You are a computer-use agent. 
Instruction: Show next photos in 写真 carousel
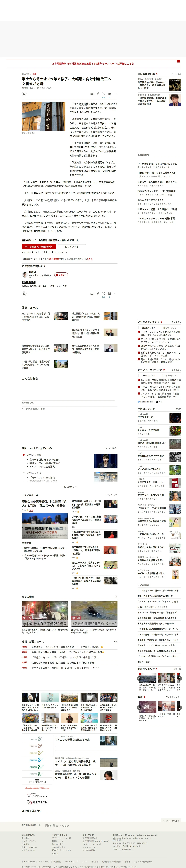pyautogui.click(x=180, y=708)
